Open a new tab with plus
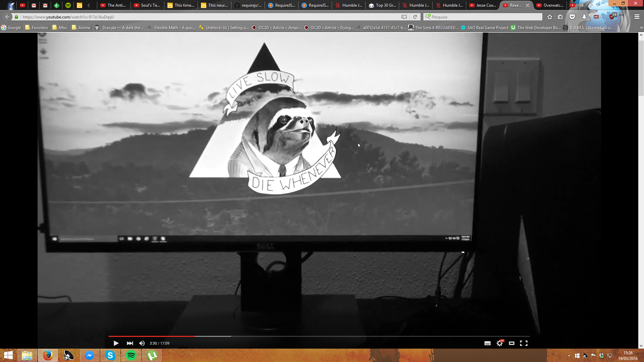This screenshot has width=644, height=362. 590,5
